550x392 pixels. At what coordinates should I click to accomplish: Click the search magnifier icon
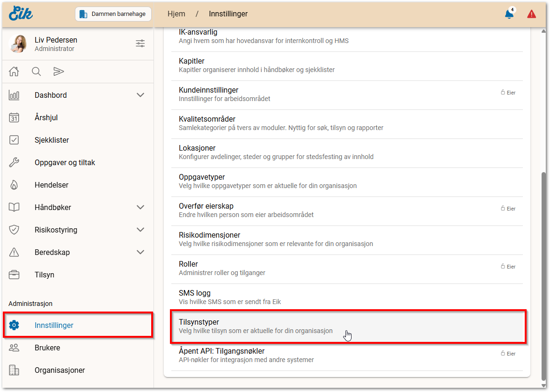coord(36,72)
